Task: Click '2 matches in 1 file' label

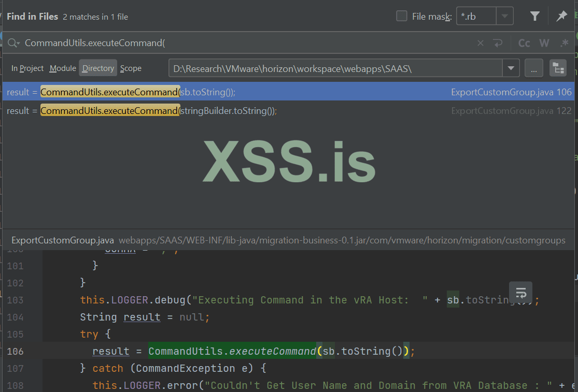Action: (95, 17)
